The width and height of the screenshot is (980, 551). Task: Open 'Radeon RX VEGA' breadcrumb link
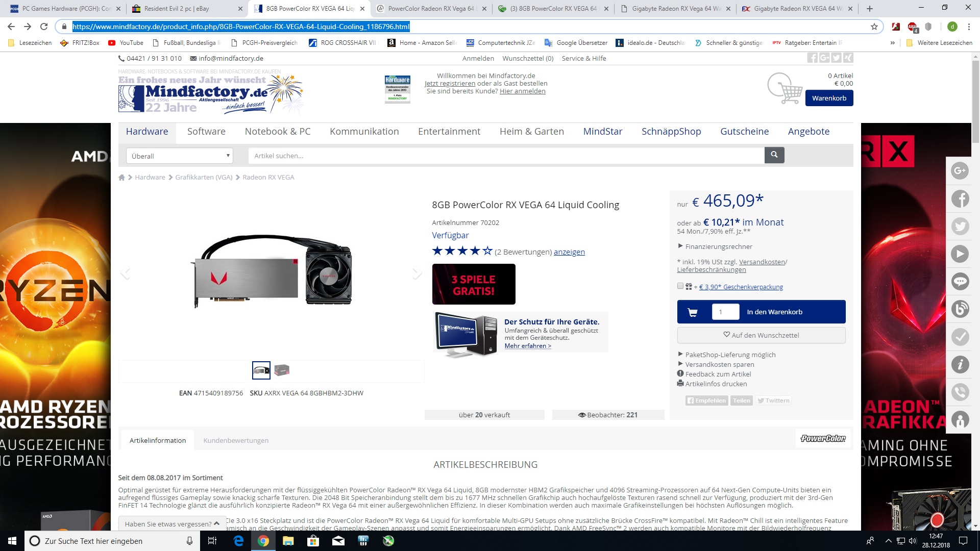pos(268,178)
